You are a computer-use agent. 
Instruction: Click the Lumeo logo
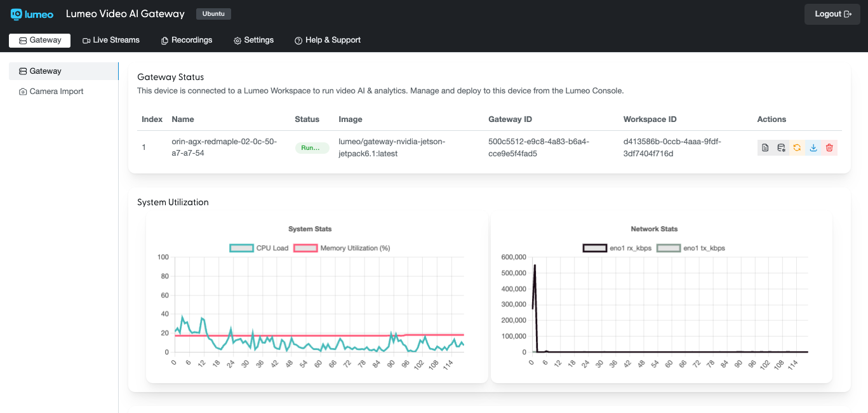point(32,14)
